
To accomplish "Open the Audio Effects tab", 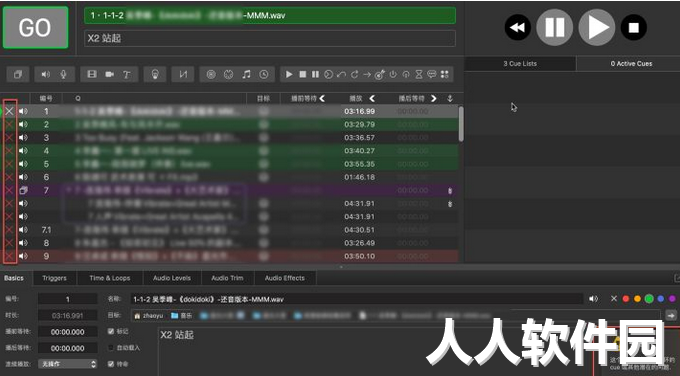I will coord(285,278).
